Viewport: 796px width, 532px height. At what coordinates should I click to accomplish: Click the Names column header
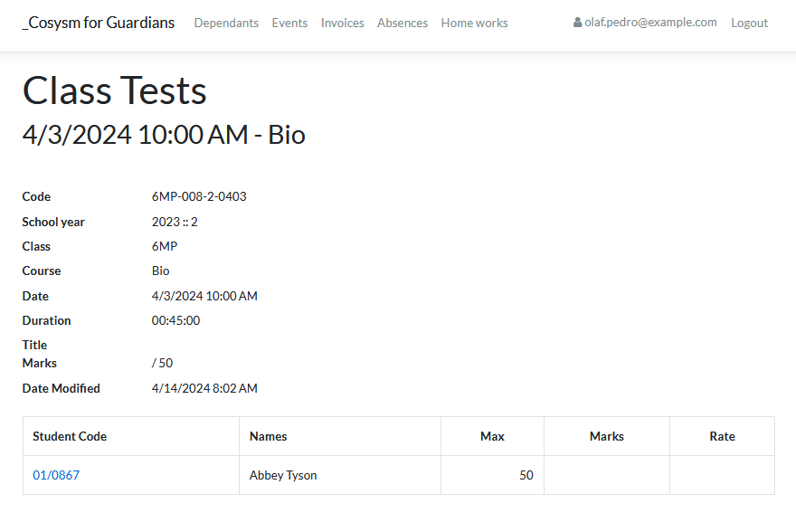click(268, 436)
